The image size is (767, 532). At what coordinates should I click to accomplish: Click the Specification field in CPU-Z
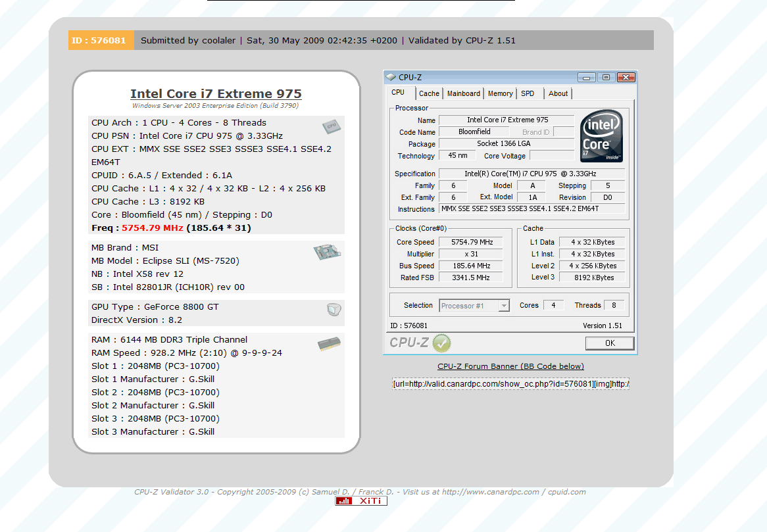[532, 174]
